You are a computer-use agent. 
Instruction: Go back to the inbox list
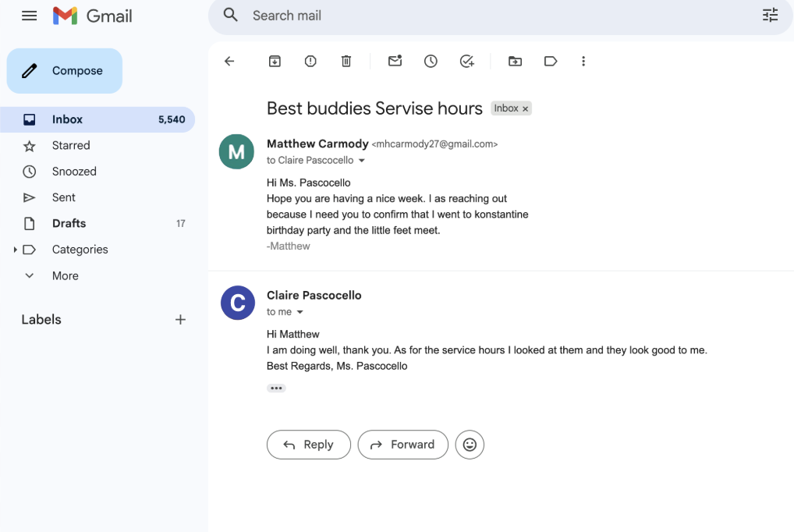pyautogui.click(x=229, y=61)
